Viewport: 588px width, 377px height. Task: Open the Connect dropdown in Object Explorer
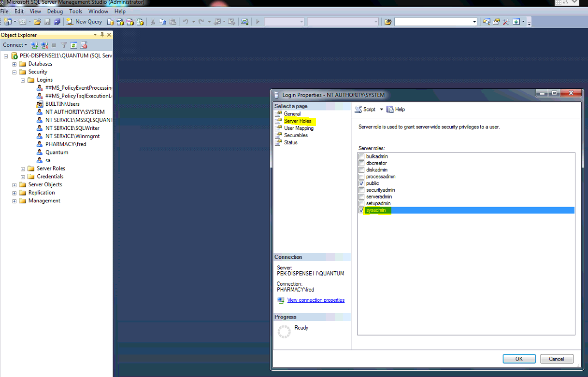pyautogui.click(x=15, y=45)
